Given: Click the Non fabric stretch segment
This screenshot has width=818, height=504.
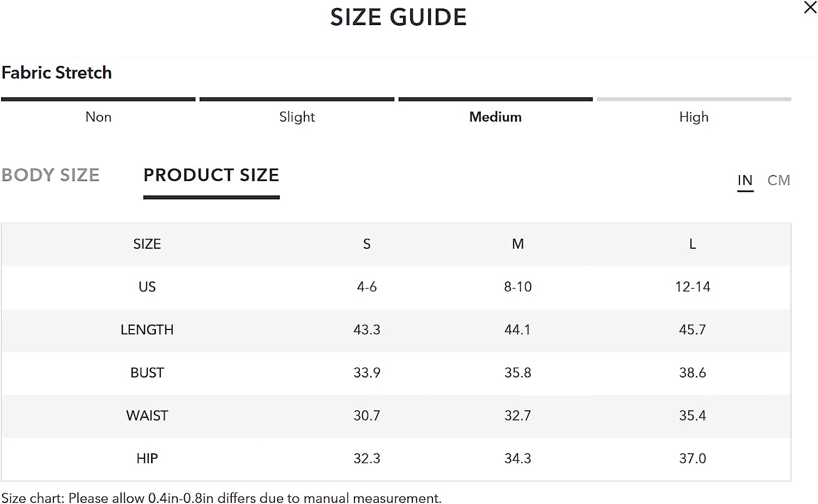Looking at the screenshot, I should pos(98,99).
